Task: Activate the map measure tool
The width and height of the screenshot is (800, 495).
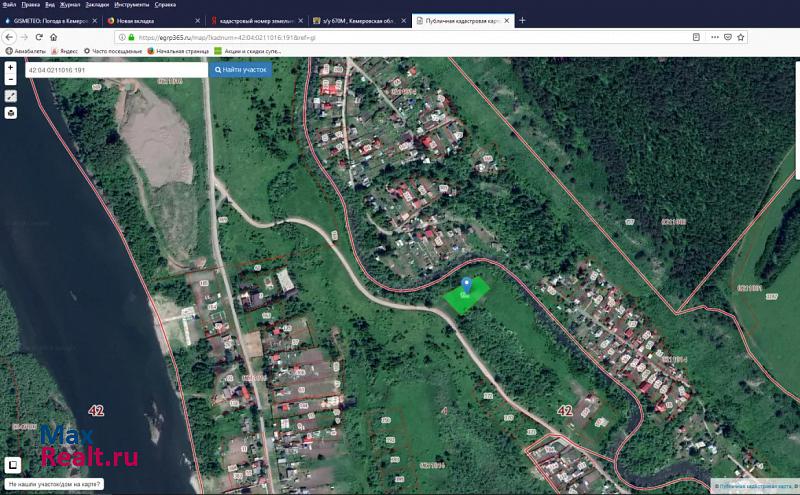Action: (x=10, y=96)
